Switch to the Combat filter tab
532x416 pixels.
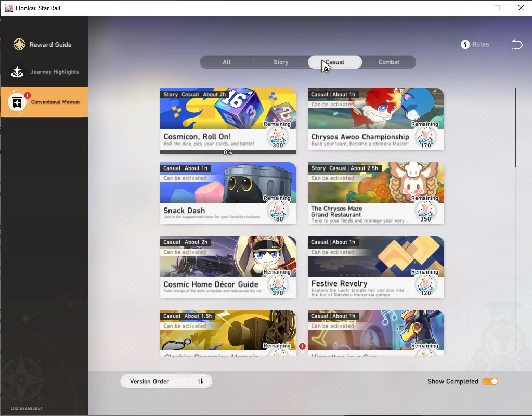click(x=389, y=62)
